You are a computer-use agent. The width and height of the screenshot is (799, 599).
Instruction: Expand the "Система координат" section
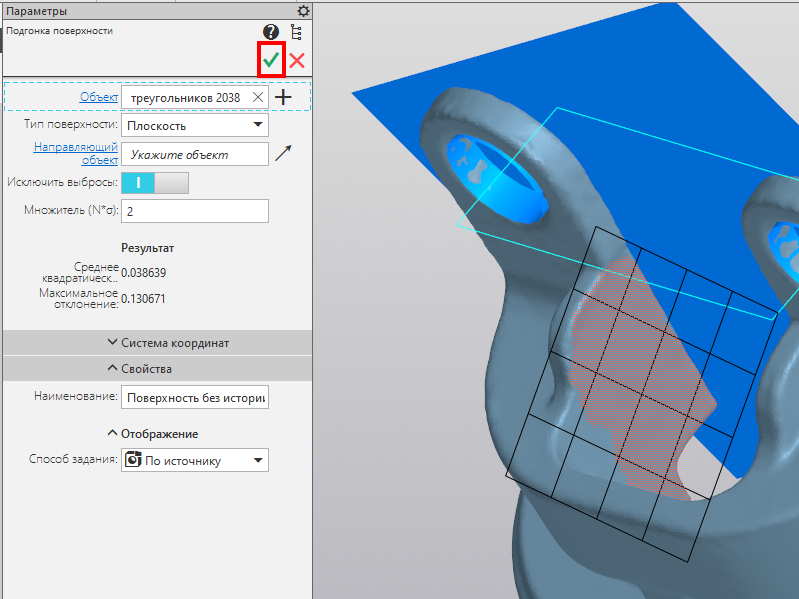click(x=157, y=343)
